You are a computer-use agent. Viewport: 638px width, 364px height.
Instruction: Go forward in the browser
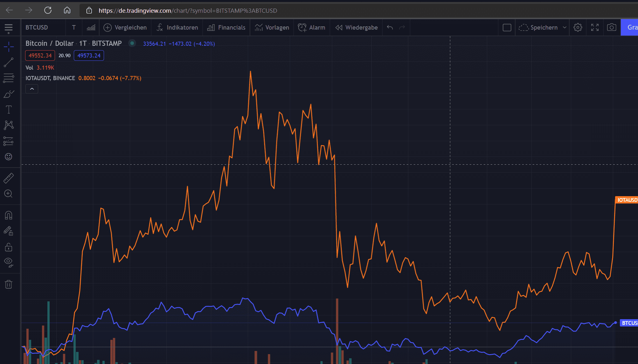[29, 10]
